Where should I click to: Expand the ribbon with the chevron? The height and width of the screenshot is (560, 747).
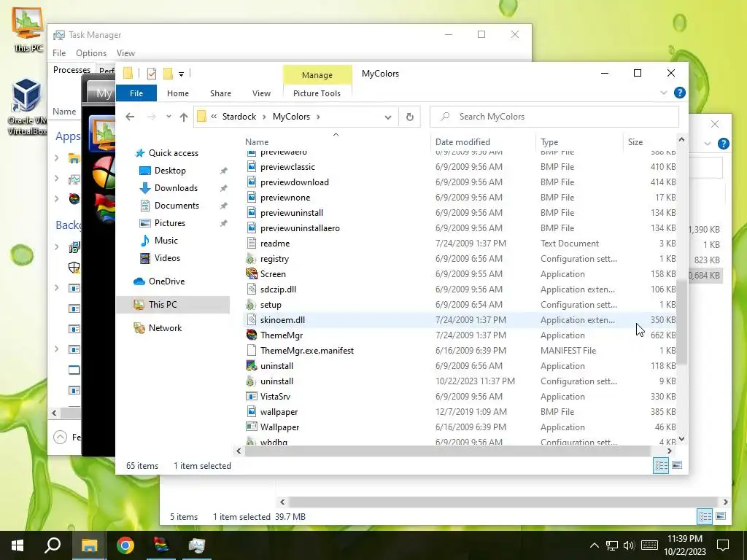click(x=664, y=93)
